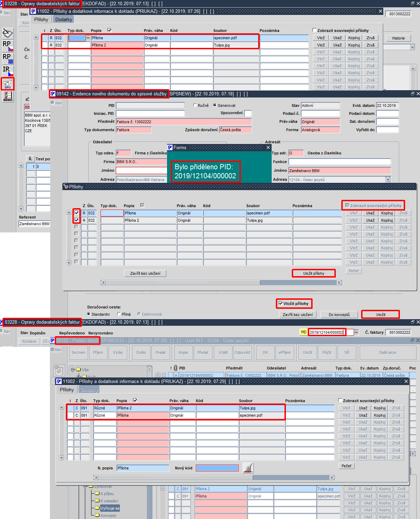The height and width of the screenshot is (519, 420).
Task: Toggle the Vložit přílohy checkbox
Action: (281, 303)
